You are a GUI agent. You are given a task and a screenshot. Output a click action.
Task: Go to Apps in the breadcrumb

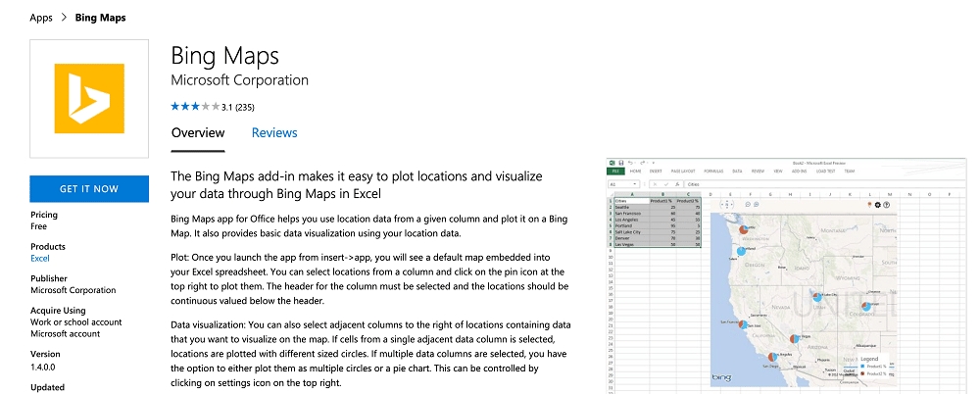[x=41, y=18]
